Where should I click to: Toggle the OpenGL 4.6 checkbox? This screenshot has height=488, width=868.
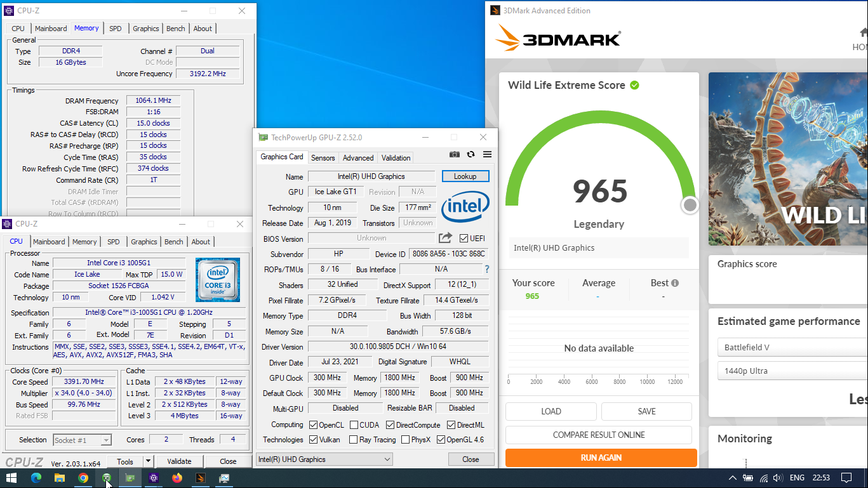[441, 440]
